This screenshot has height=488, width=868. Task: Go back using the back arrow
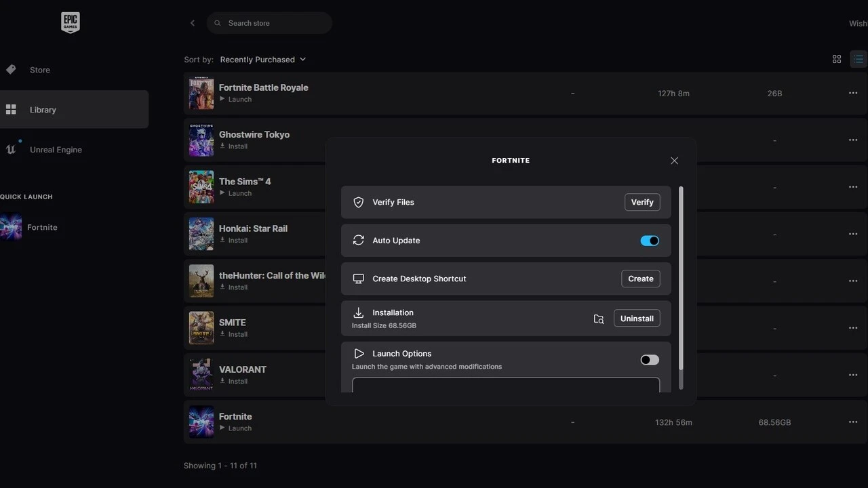[x=193, y=23]
